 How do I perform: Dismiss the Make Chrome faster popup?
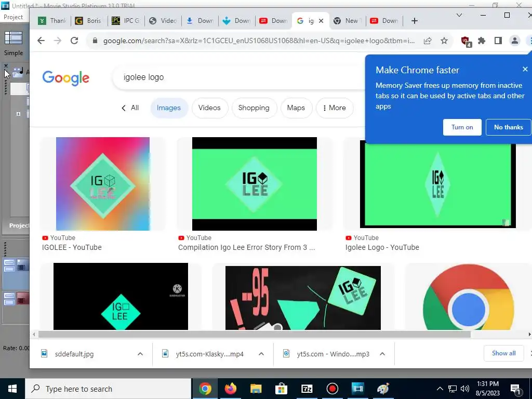coord(525,69)
